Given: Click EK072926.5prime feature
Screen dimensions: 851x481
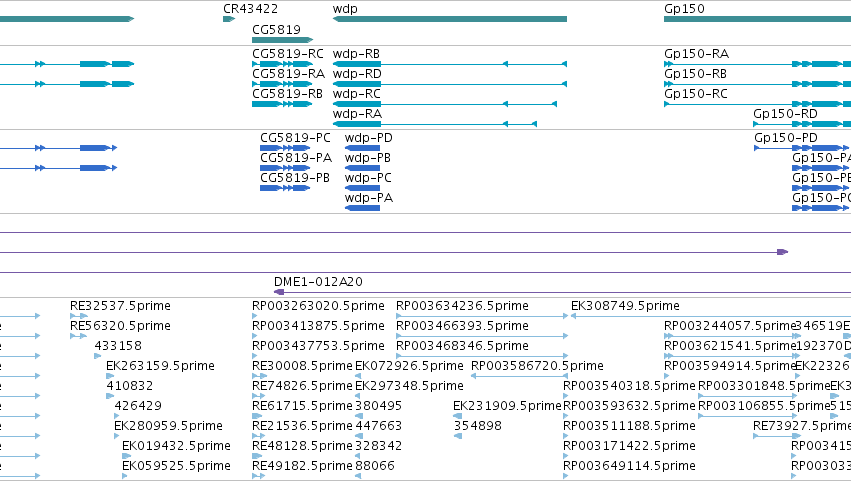Looking at the screenshot, I should pos(359,376).
